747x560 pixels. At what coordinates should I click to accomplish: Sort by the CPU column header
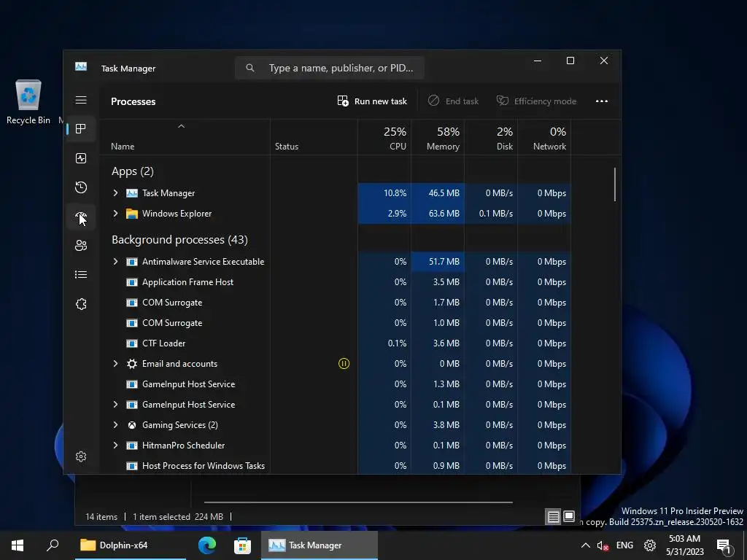pyautogui.click(x=384, y=138)
